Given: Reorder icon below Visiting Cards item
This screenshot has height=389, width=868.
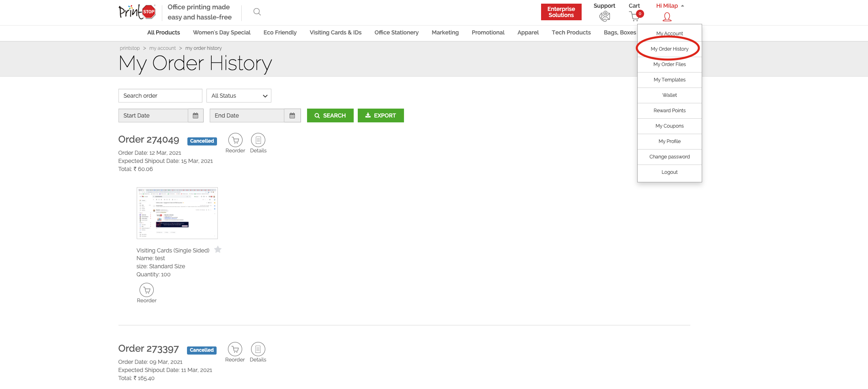Looking at the screenshot, I should [x=147, y=290].
